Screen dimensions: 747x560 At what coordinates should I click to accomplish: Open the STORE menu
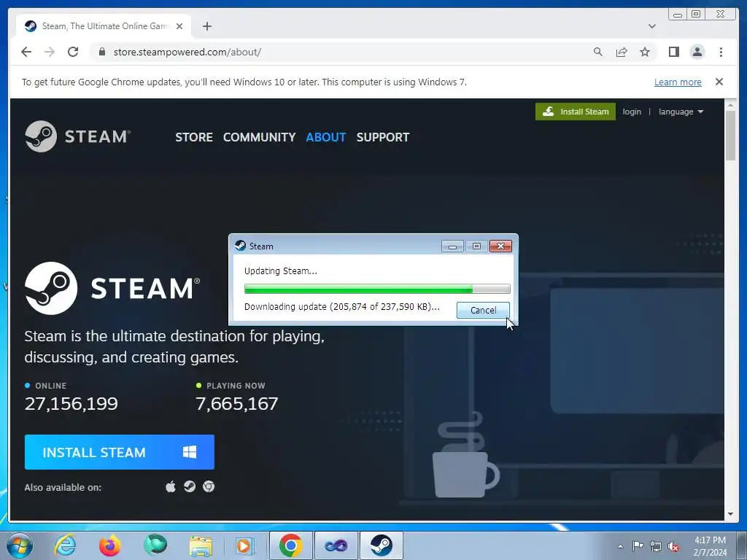(x=194, y=137)
